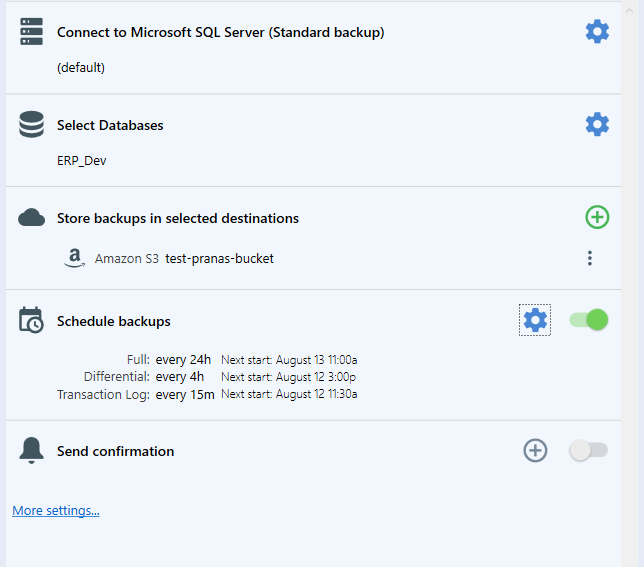Open Select Databases settings gear
The image size is (644, 567).
(597, 124)
